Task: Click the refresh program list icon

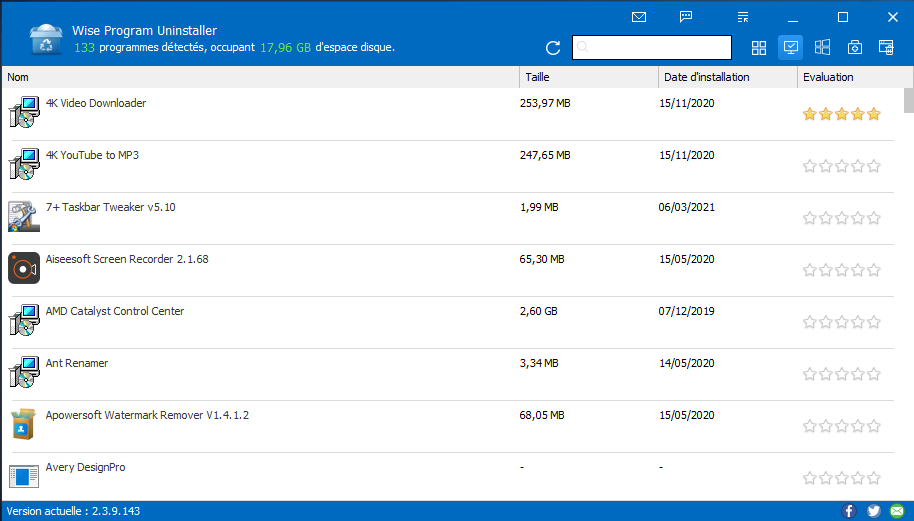Action: 553,48
